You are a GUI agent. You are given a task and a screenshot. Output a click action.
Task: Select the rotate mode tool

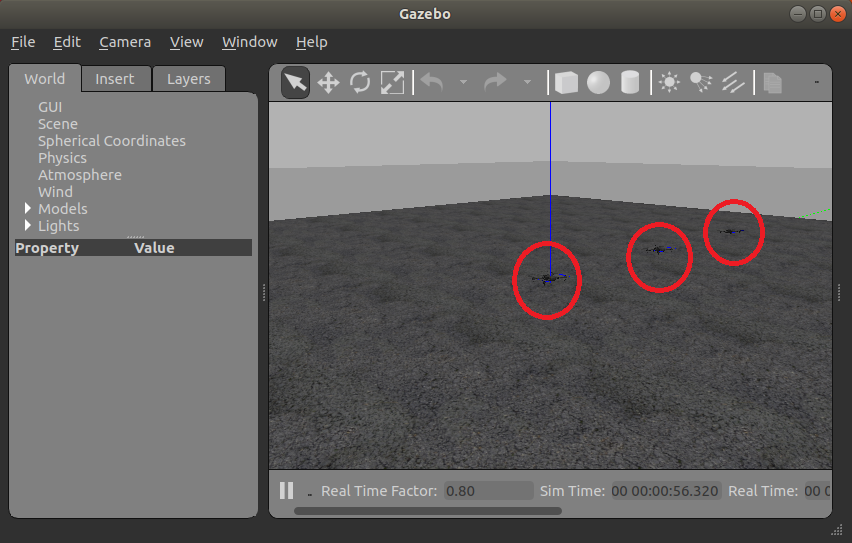360,83
